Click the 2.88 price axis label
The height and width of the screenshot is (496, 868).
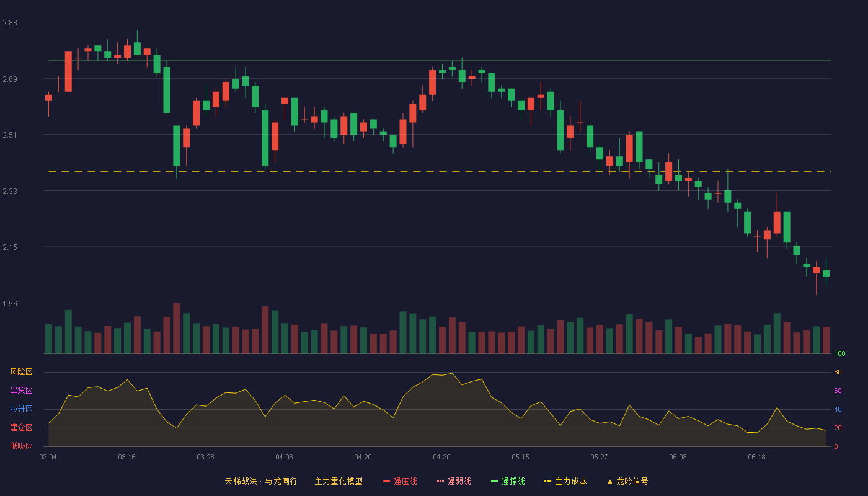[x=9, y=23]
